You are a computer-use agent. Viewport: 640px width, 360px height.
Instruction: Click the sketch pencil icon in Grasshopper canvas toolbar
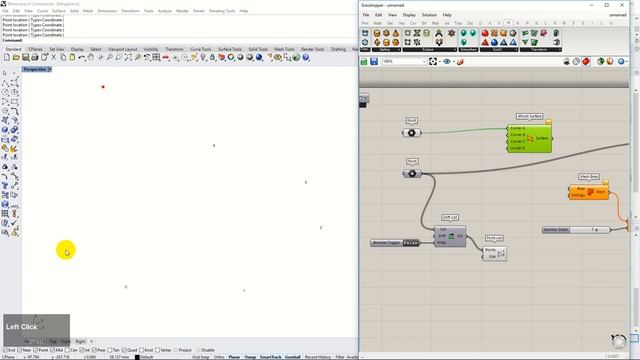pos(460,62)
